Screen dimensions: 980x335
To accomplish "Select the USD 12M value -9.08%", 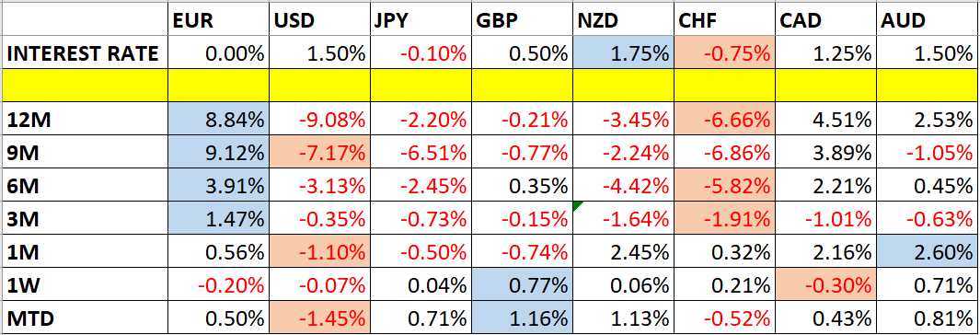I will [x=318, y=120].
